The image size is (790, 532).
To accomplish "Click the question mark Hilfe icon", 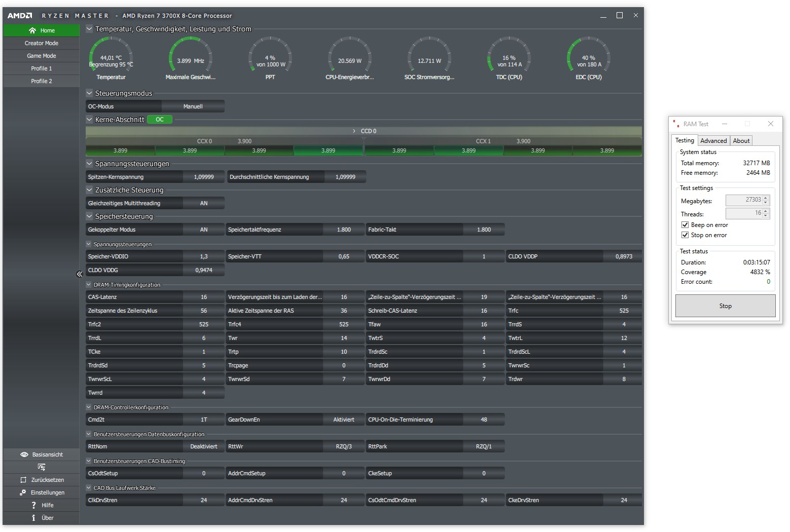I will 33,505.
